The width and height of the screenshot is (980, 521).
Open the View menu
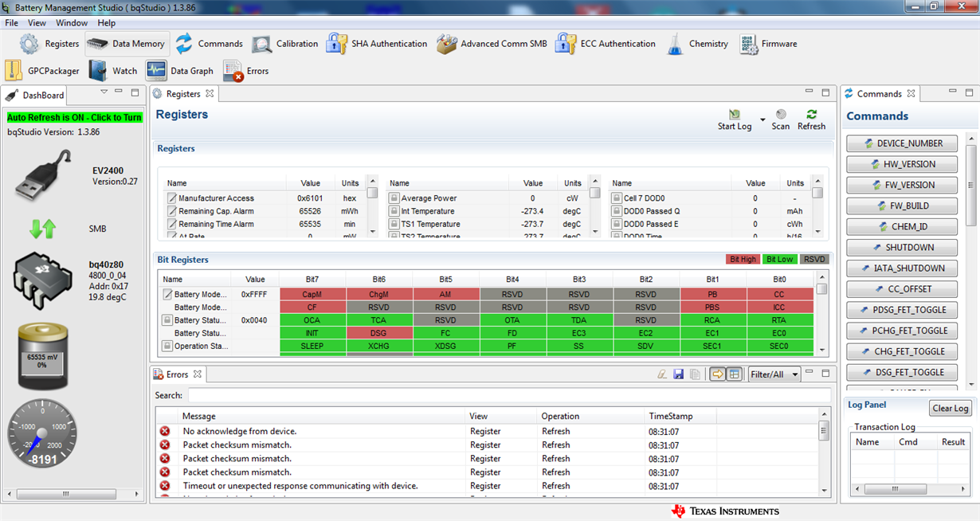tap(37, 23)
